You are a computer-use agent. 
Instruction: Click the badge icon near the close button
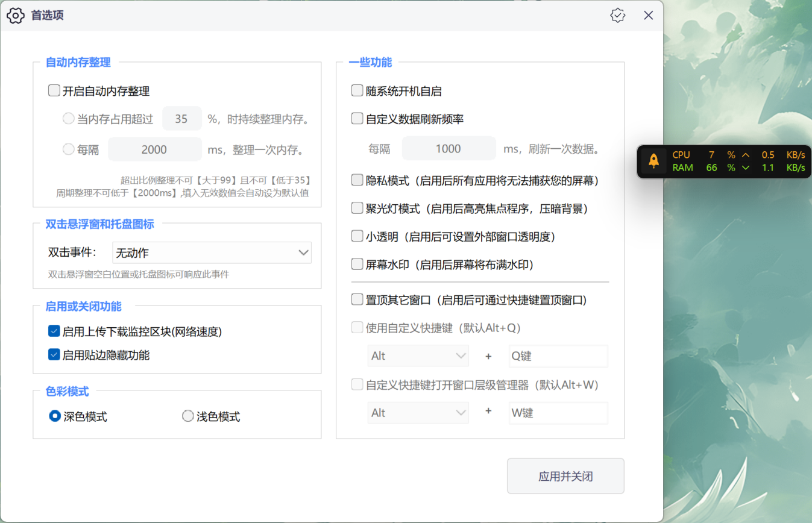pyautogui.click(x=617, y=15)
